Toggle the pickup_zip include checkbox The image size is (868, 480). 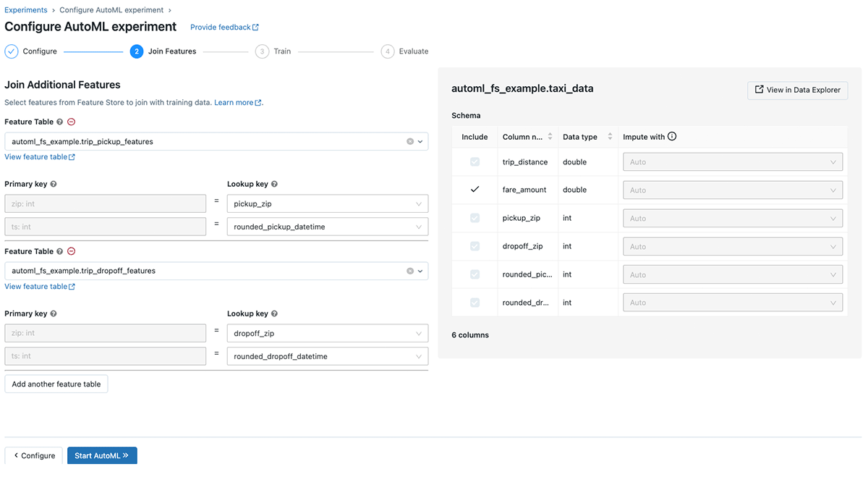[x=475, y=218]
